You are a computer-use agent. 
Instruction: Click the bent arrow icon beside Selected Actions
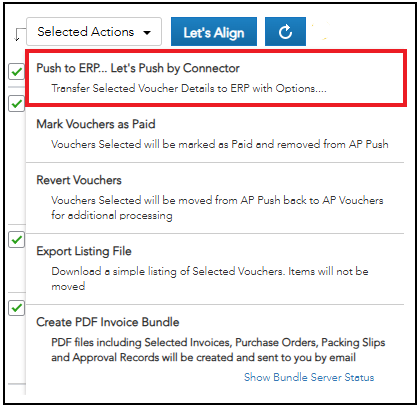tap(19, 35)
